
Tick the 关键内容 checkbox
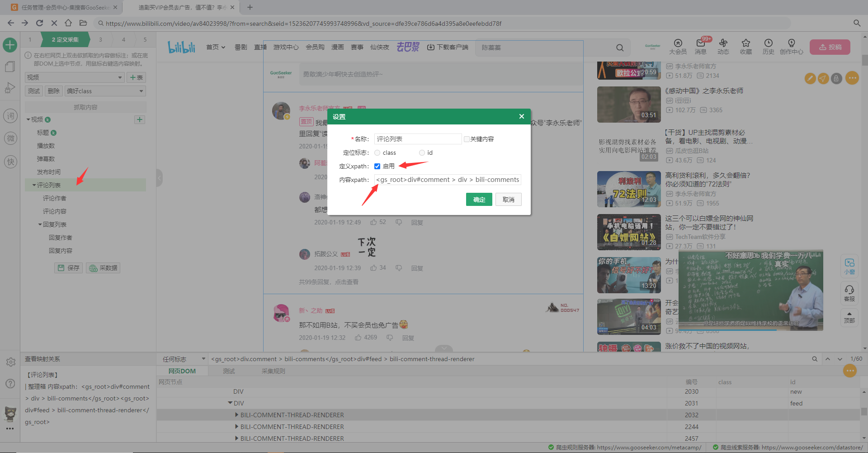tap(467, 139)
